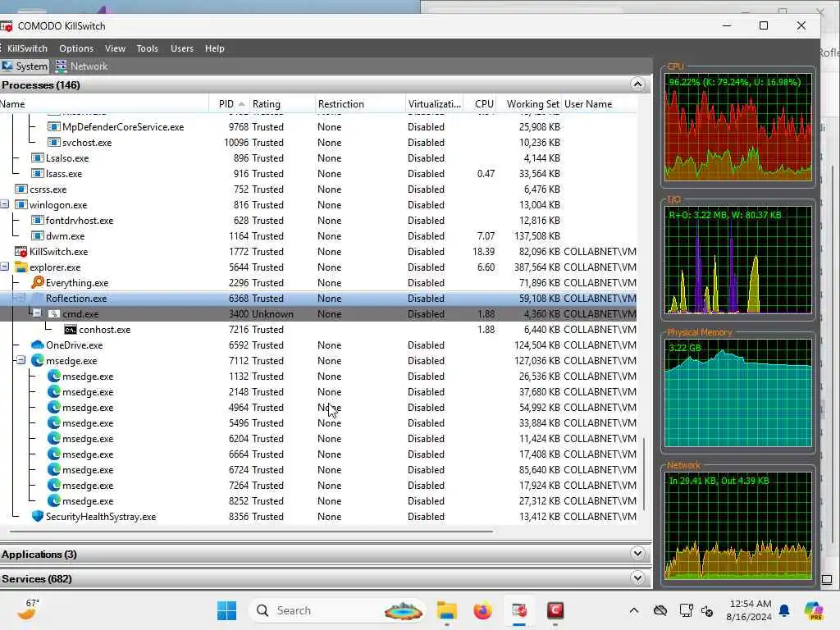The image size is (840, 630).
Task: Sort by the Rating column header
Action: tap(281, 104)
